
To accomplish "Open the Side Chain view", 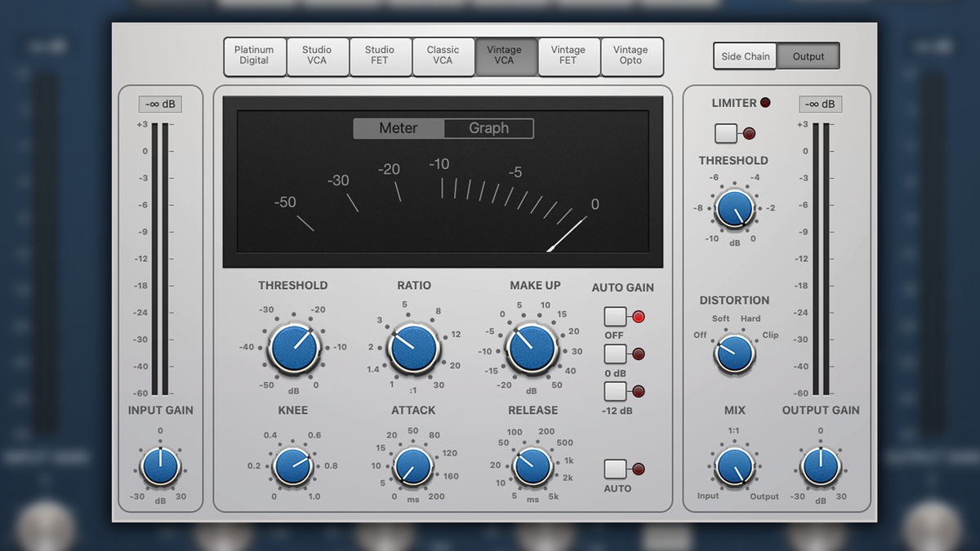I will coord(744,56).
